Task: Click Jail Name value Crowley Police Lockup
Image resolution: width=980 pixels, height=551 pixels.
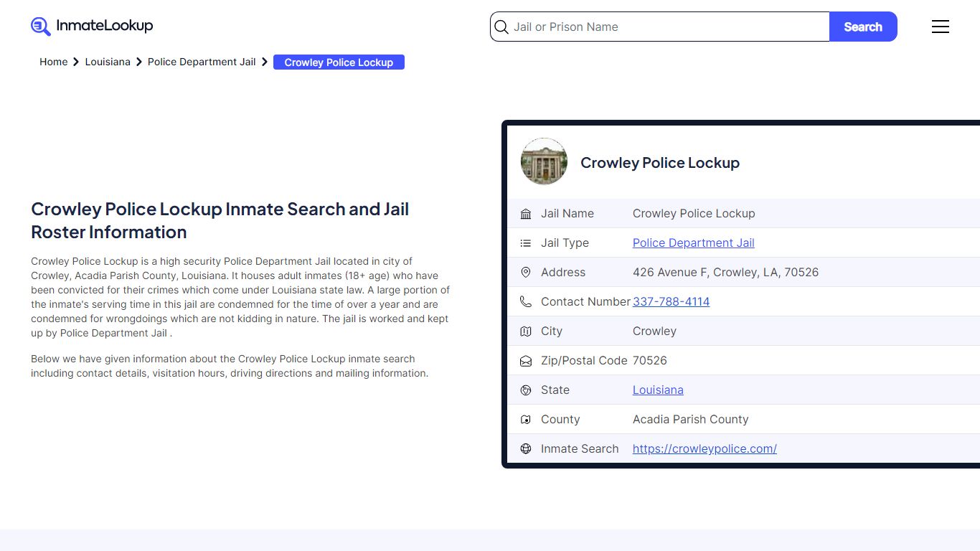Action: pos(694,214)
